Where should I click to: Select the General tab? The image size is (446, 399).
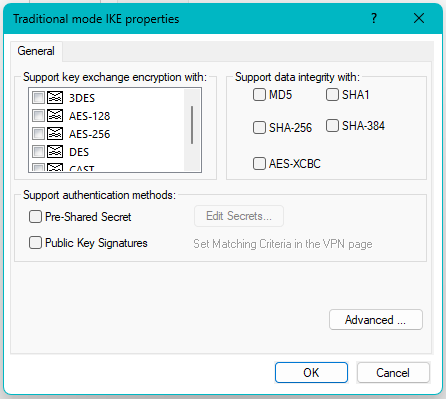click(x=36, y=51)
